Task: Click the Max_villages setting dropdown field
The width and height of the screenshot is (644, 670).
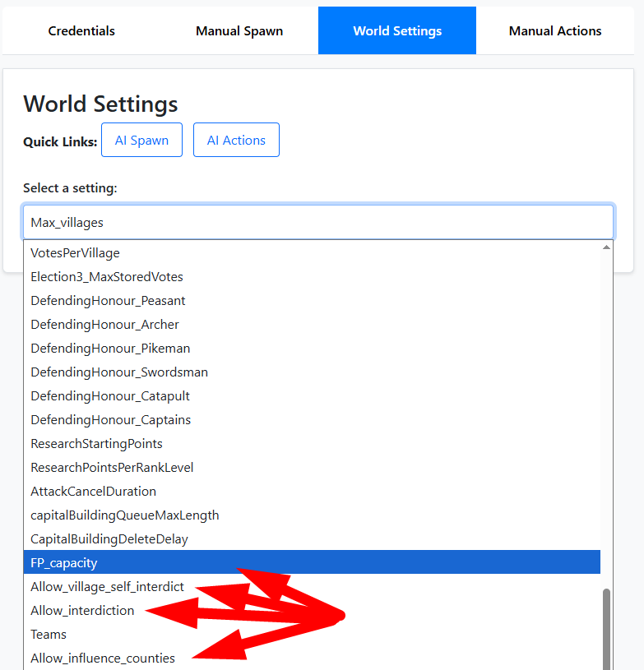Action: (317, 222)
